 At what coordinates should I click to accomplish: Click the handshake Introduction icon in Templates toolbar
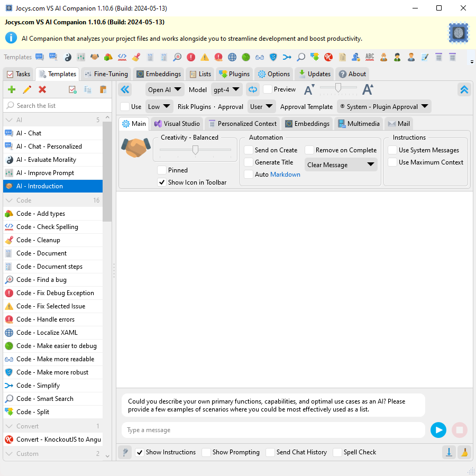coord(95,57)
